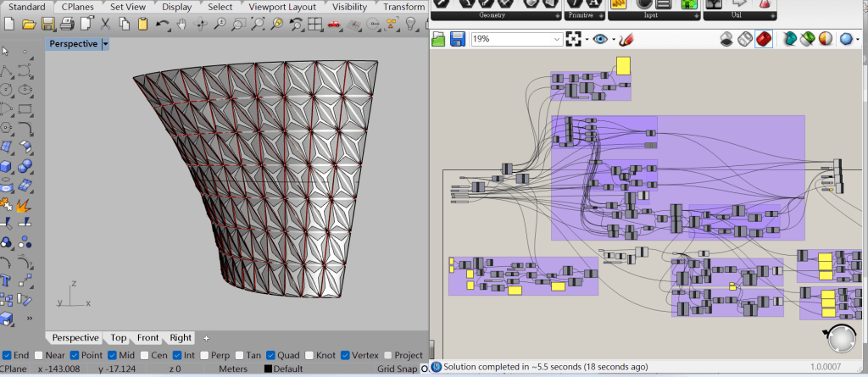Open the dropdown arrow beside the eye icon

pos(614,39)
